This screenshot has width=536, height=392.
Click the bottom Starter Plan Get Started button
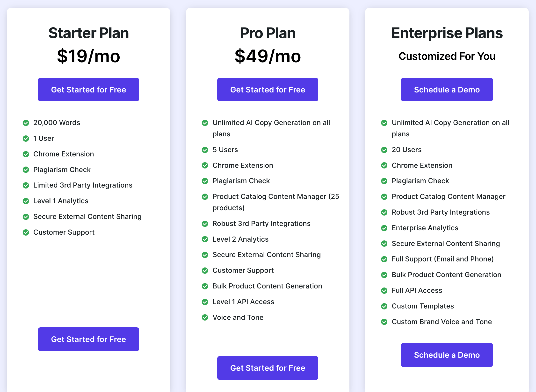88,339
